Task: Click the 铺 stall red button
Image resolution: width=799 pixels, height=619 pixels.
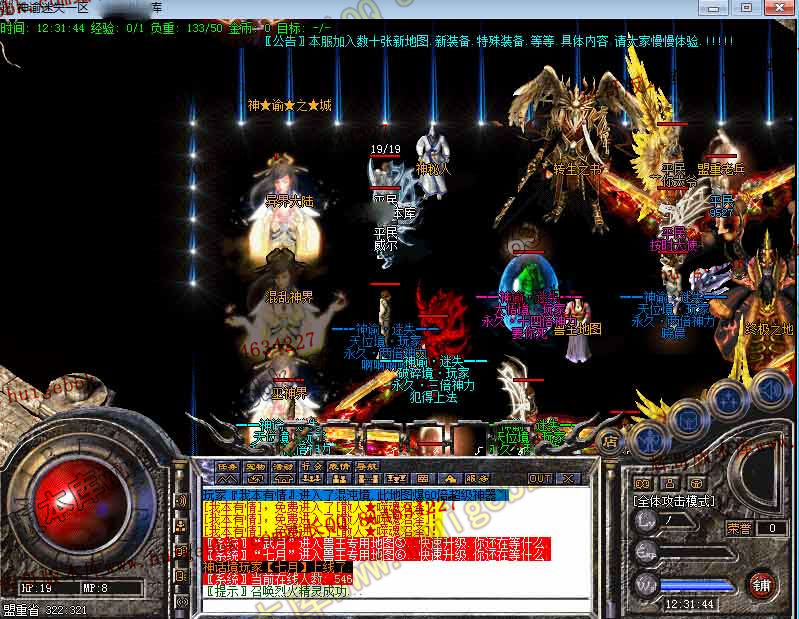Action: (761, 585)
